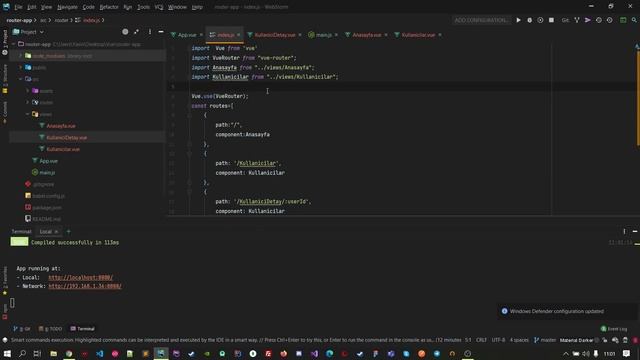The height and width of the screenshot is (360, 640).
Task: Open Anasayfa.vue in the project tree
Action: point(61,126)
